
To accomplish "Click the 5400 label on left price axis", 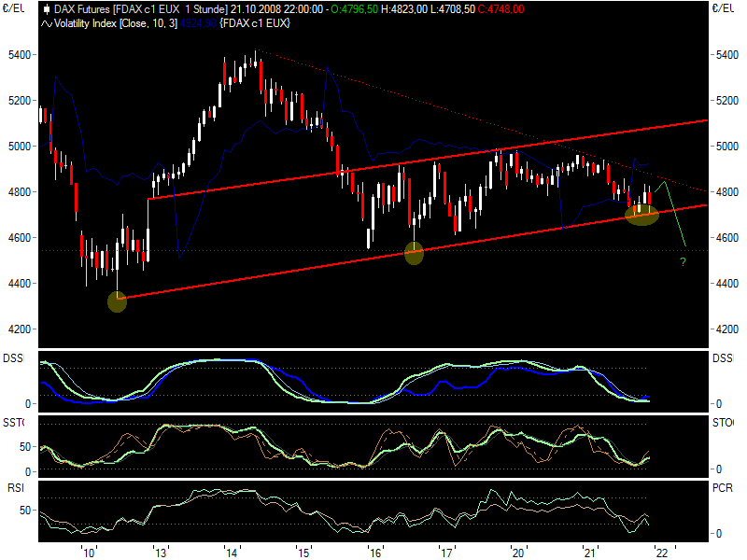I will click(19, 55).
